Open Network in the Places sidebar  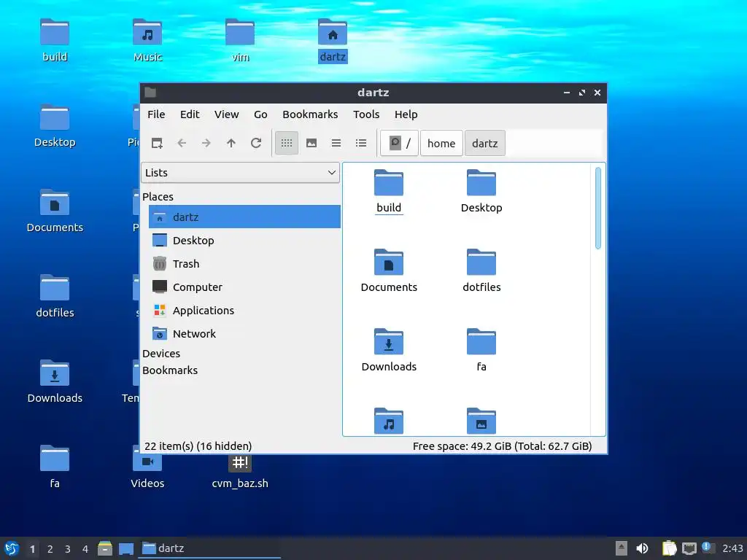point(244,333)
